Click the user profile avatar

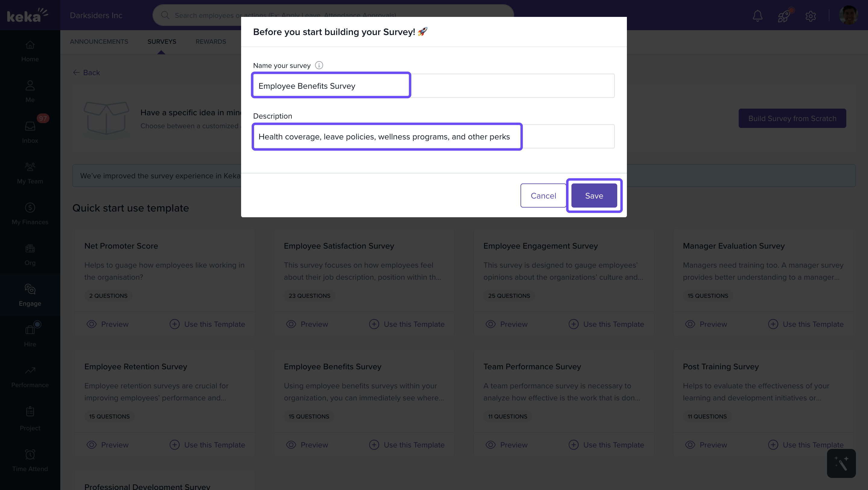coord(848,15)
